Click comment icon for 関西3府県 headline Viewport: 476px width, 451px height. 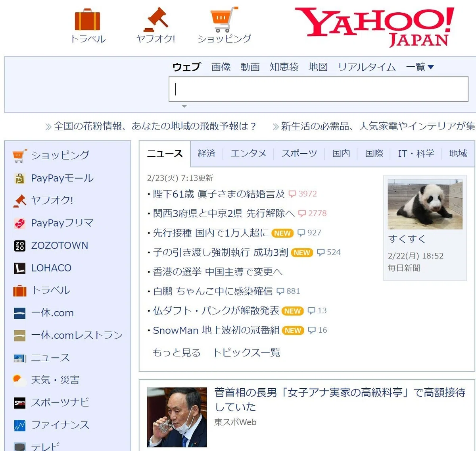[302, 214]
